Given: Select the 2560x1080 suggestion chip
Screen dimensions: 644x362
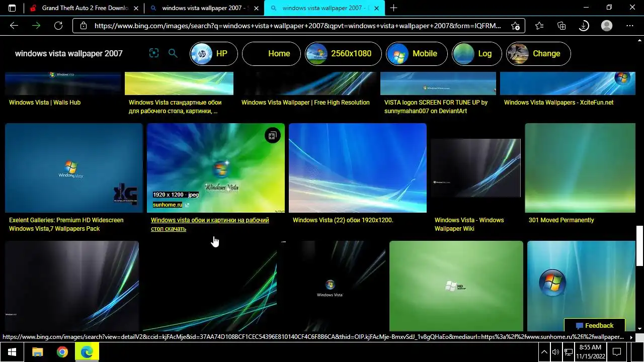Looking at the screenshot, I should pyautogui.click(x=343, y=53).
